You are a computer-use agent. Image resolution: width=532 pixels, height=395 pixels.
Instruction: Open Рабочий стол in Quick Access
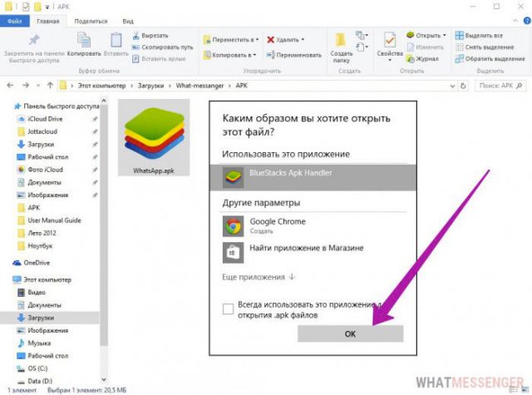tap(48, 157)
